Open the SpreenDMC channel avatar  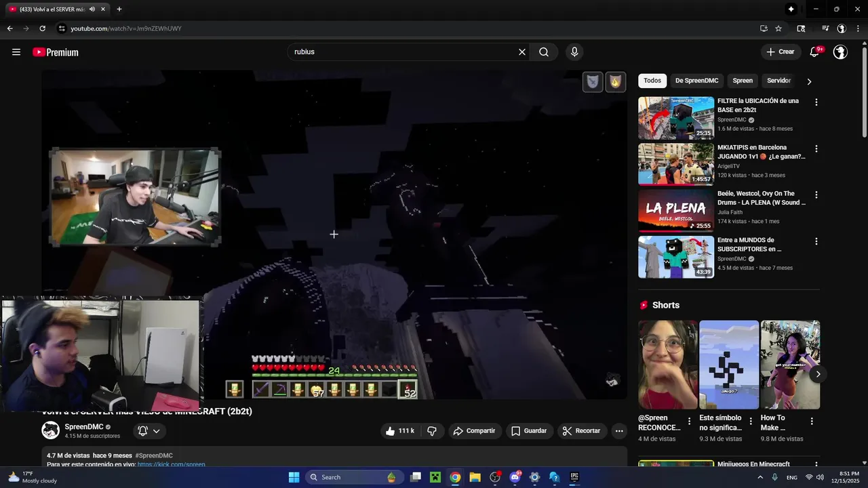(50, 430)
